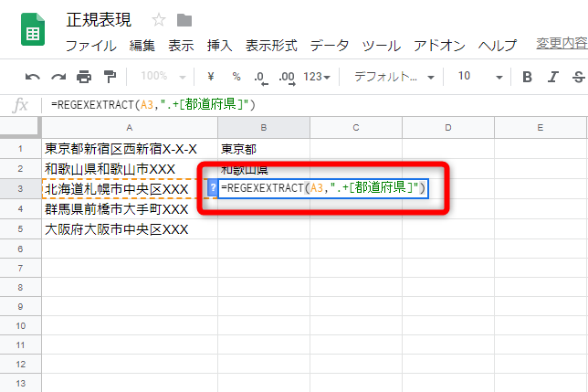Screen dimensions: 588x392
Task: Open the 123 number format dropdown
Action: click(x=317, y=77)
